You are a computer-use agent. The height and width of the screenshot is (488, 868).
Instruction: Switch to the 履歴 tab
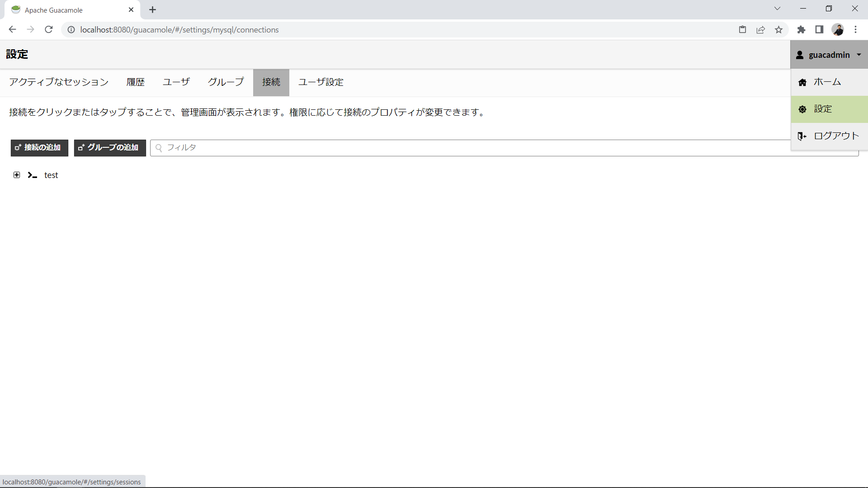tap(136, 82)
